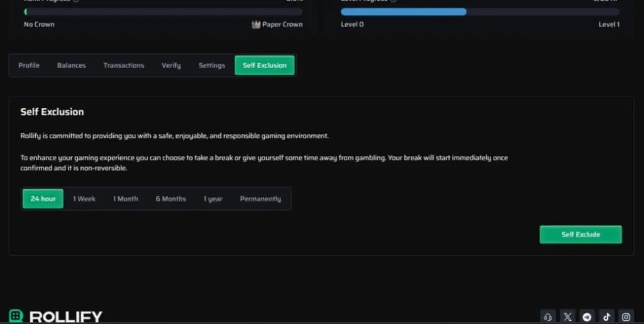Image resolution: width=644 pixels, height=324 pixels.
Task: Go to the Transactions tab
Action: pyautogui.click(x=123, y=65)
